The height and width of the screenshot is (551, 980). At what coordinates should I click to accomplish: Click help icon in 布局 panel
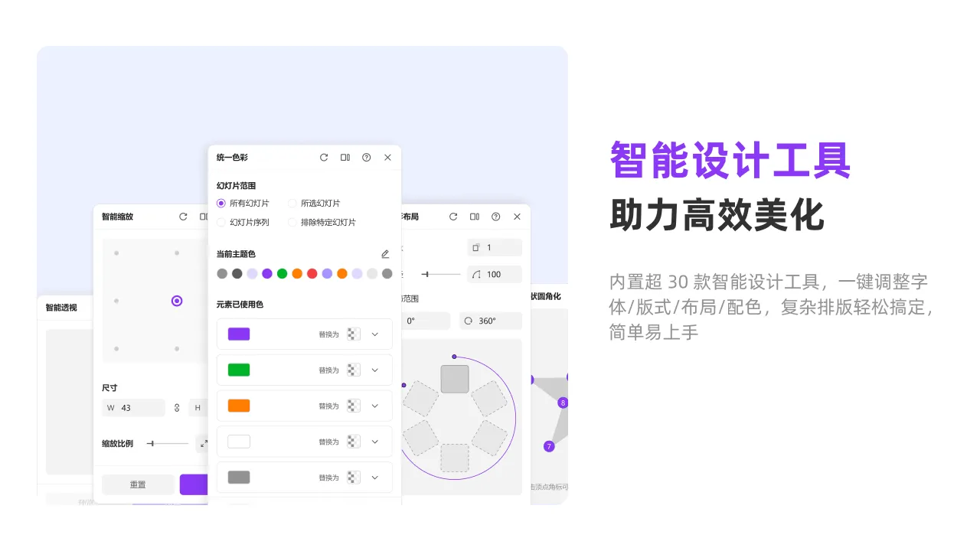[x=496, y=217]
